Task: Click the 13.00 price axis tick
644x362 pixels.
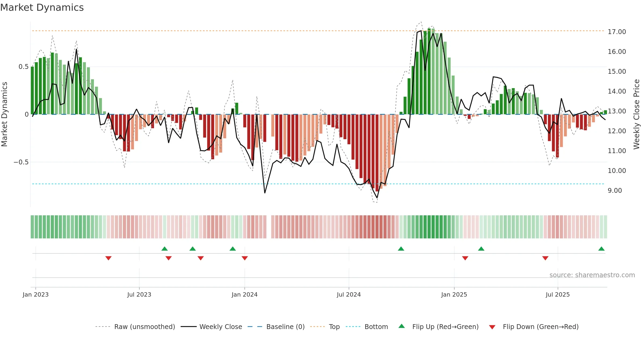Action: point(617,111)
